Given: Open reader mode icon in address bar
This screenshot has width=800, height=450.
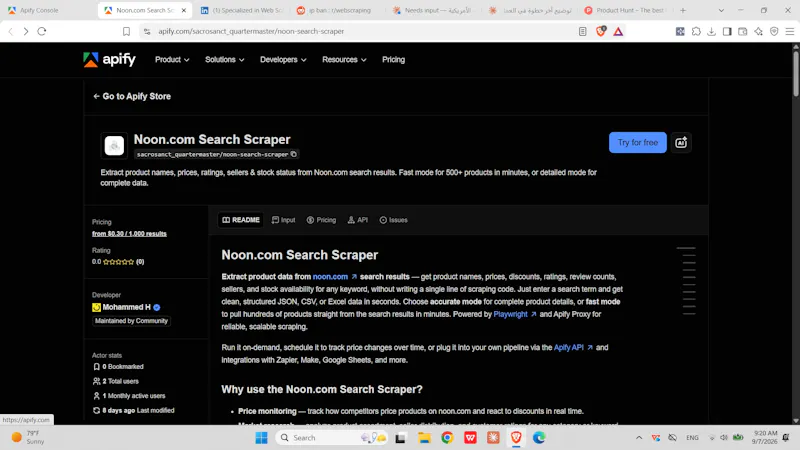Looking at the screenshot, I should coord(582,31).
